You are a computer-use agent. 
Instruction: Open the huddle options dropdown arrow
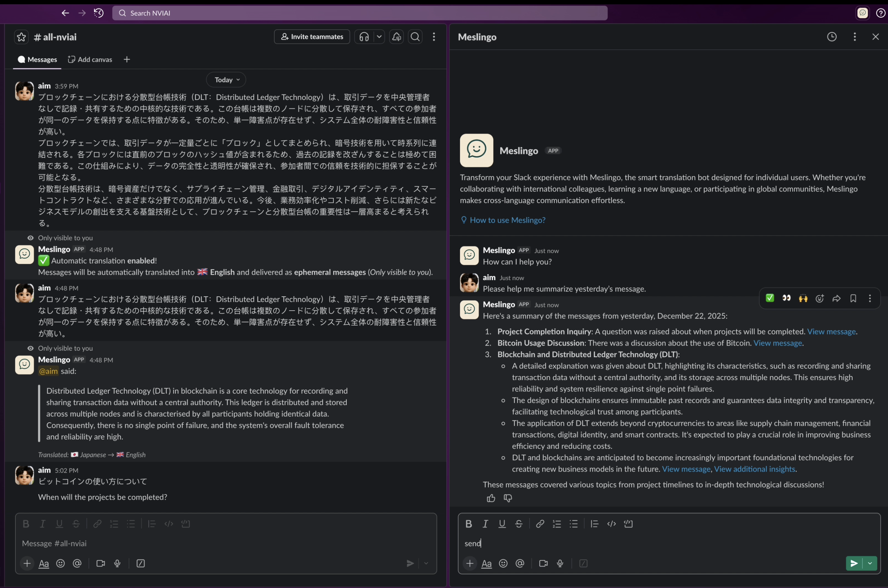tap(379, 37)
